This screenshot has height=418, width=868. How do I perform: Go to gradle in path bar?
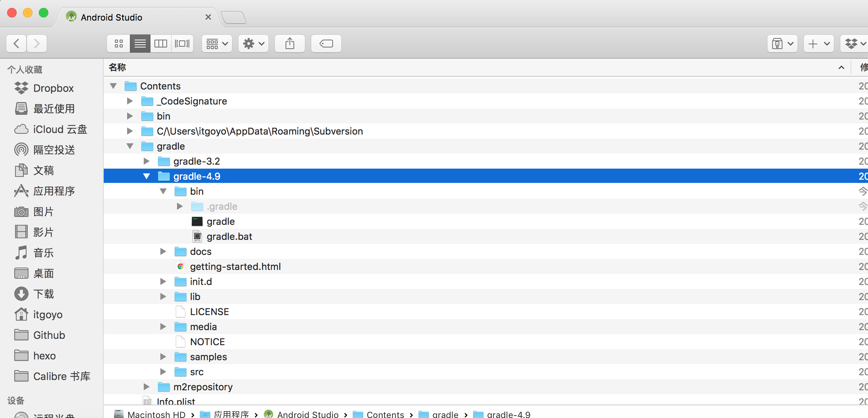click(x=439, y=414)
